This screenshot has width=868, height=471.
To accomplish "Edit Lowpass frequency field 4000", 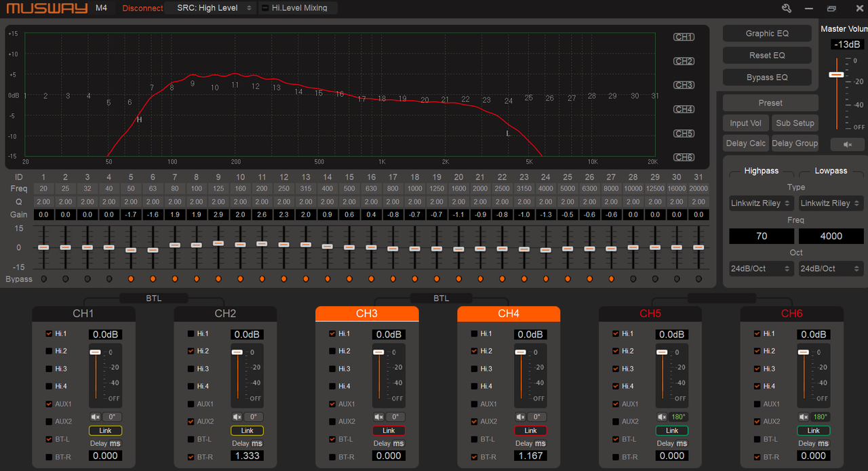I will [831, 236].
